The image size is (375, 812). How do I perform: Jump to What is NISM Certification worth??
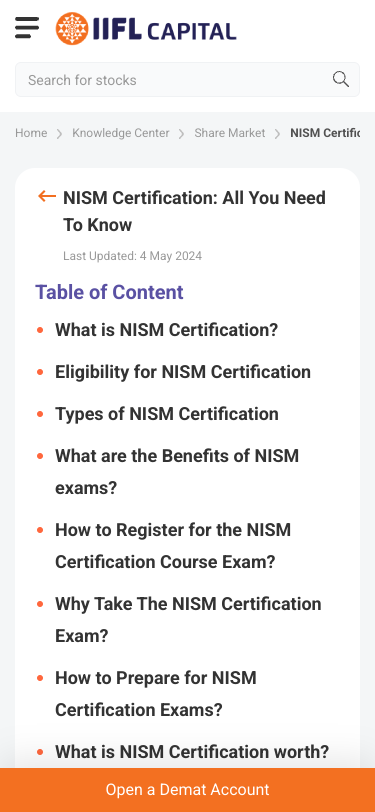[192, 751]
